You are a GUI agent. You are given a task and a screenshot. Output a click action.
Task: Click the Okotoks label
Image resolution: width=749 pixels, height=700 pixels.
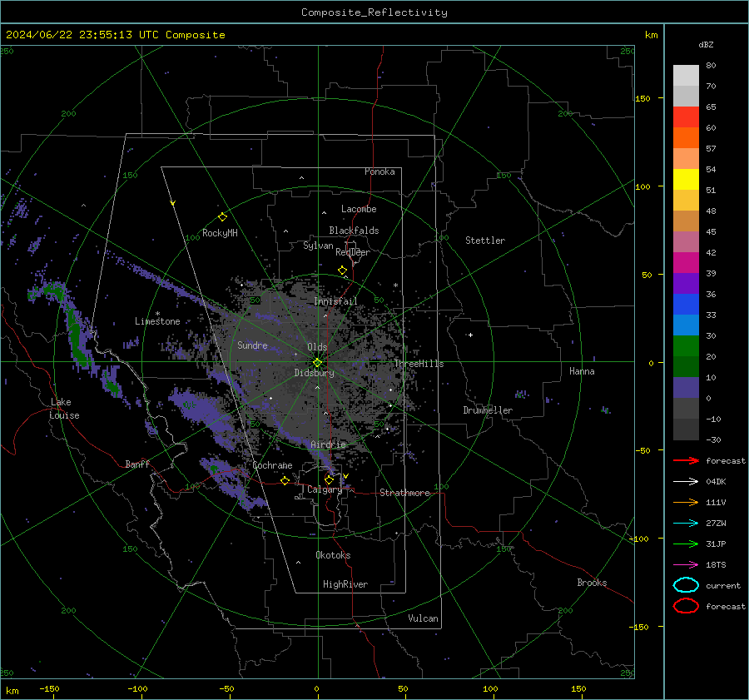coord(333,555)
